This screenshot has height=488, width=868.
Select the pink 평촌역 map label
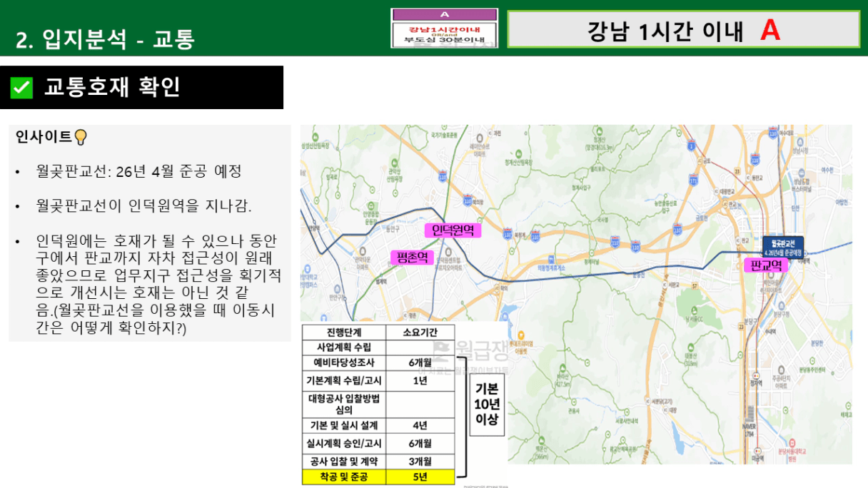412,257
